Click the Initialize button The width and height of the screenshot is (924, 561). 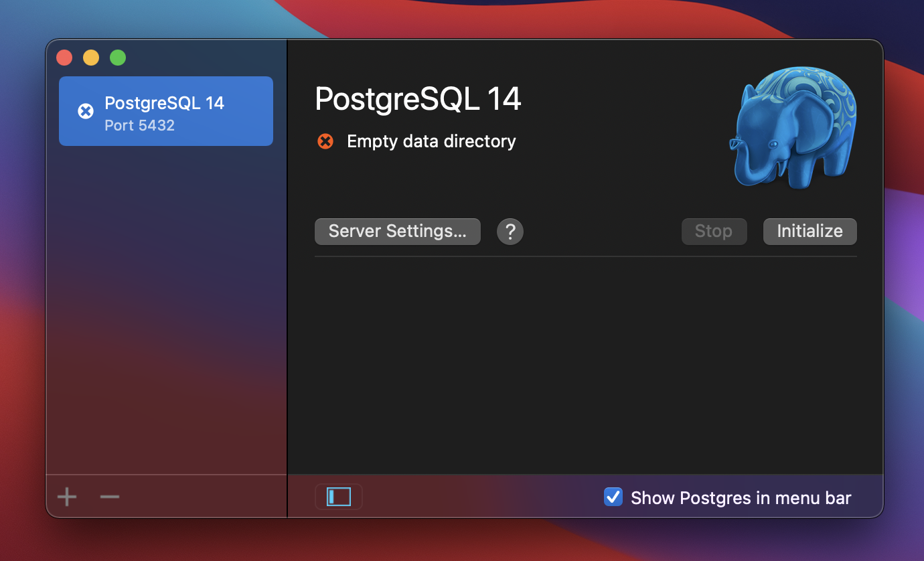pyautogui.click(x=810, y=232)
